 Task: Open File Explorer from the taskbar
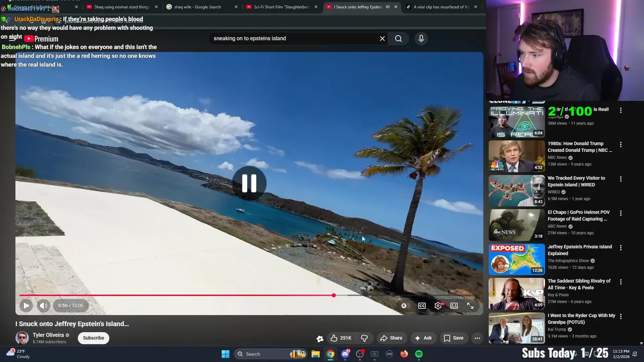pos(315,354)
